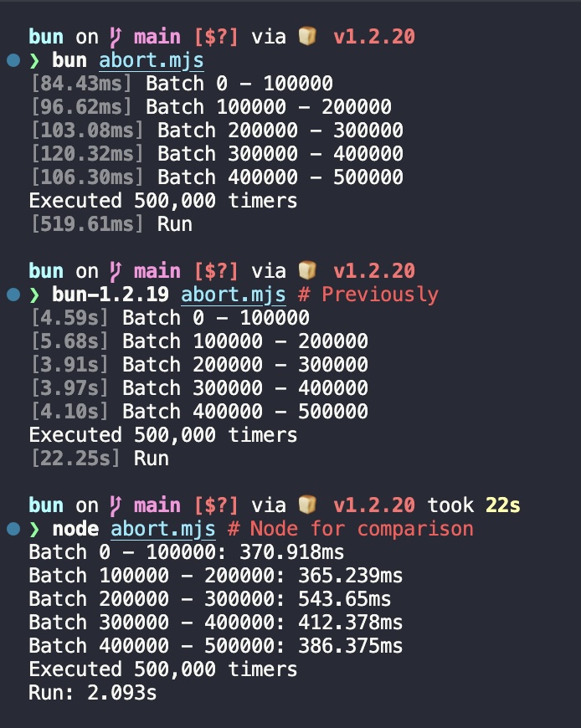Image resolution: width=581 pixels, height=728 pixels.
Task: Click the git branch icon in the prompt showing 'took 22s'
Action: [116, 505]
